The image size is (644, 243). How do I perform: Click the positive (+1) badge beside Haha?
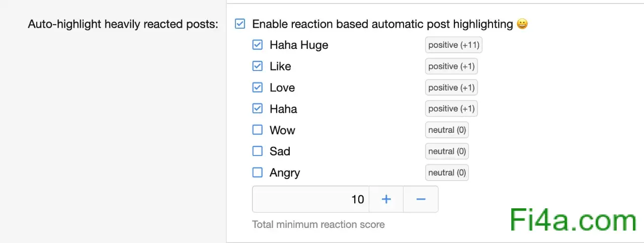[x=451, y=109]
